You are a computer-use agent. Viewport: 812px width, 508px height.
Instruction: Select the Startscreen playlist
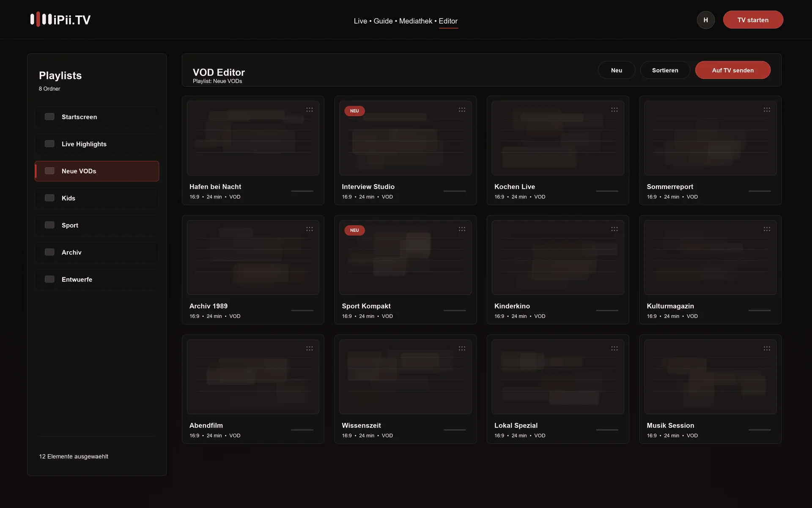[x=97, y=117]
